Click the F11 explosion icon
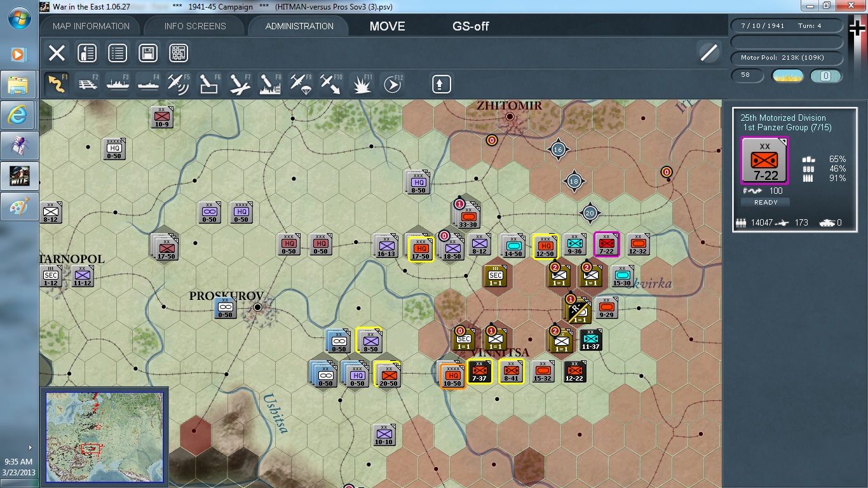Screen dimensions: 868x488 (362, 83)
